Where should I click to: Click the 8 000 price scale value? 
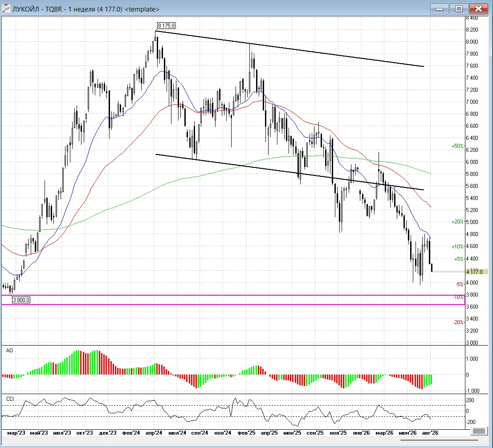coord(472,41)
